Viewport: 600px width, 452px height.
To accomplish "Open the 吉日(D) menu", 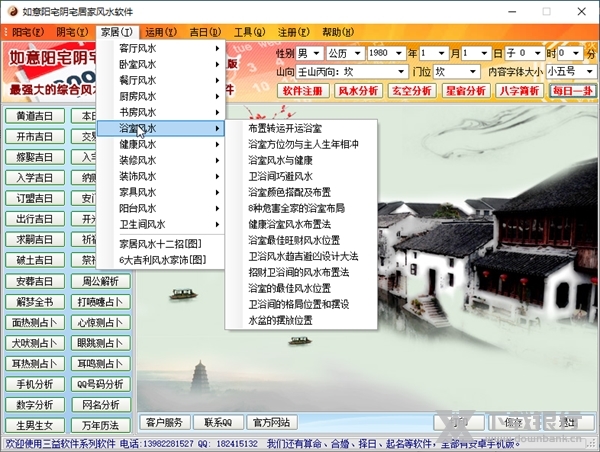I will pyautogui.click(x=205, y=32).
